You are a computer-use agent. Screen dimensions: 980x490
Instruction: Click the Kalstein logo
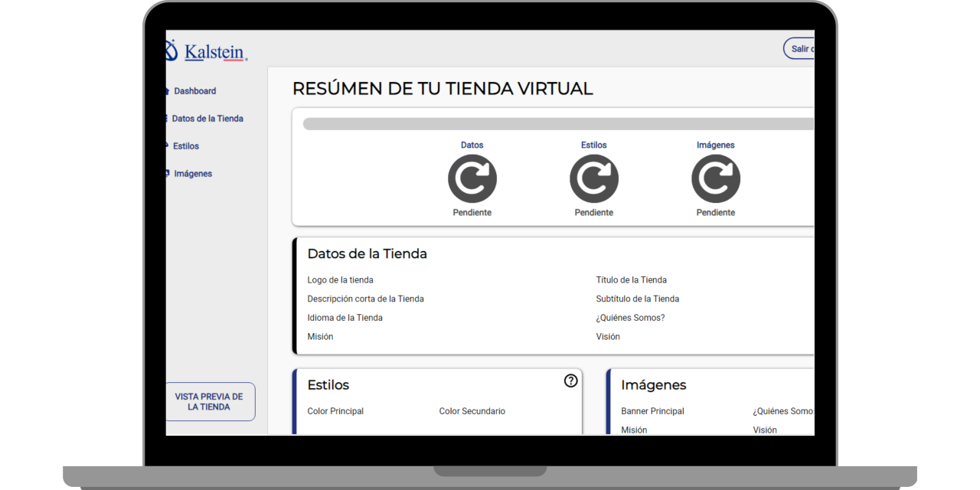(207, 51)
